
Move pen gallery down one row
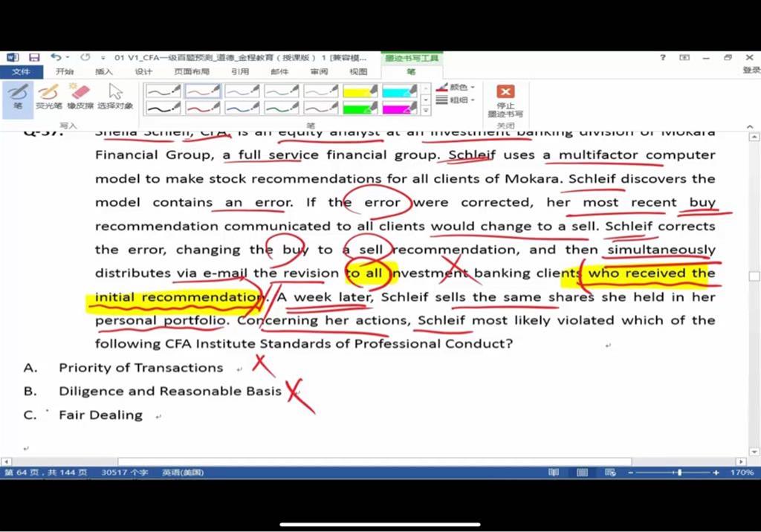pos(426,100)
